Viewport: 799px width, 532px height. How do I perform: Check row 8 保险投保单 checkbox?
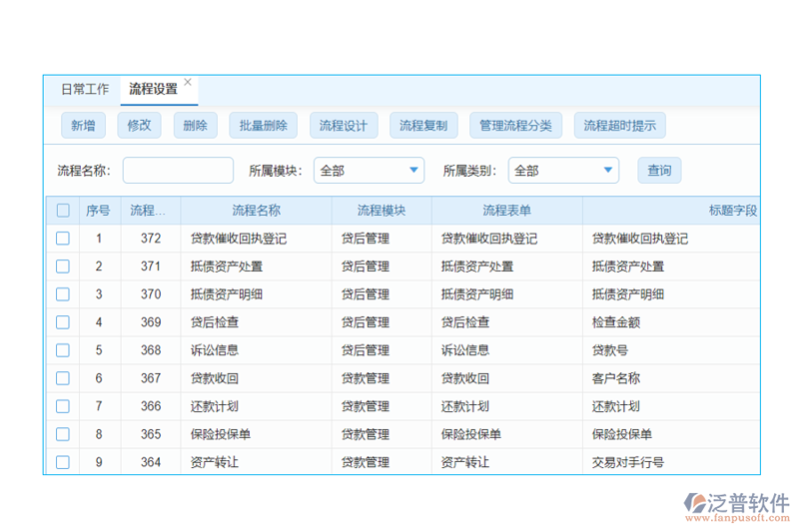pyautogui.click(x=63, y=434)
